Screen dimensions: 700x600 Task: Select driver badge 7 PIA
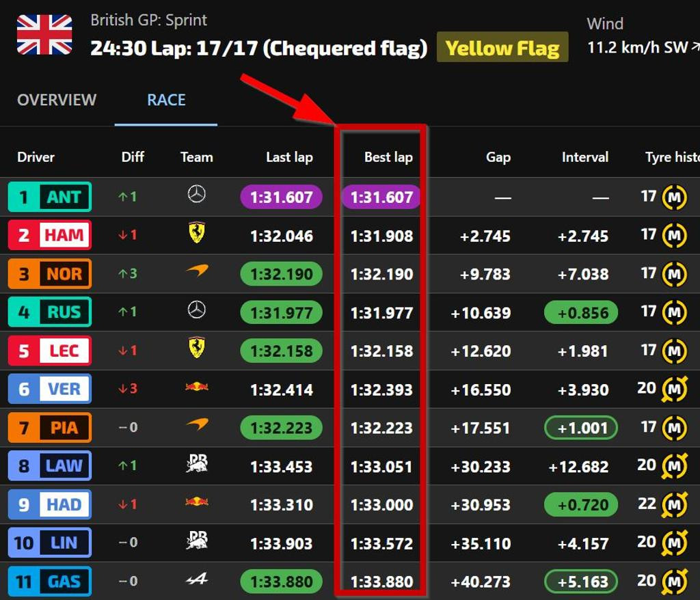pos(49,428)
